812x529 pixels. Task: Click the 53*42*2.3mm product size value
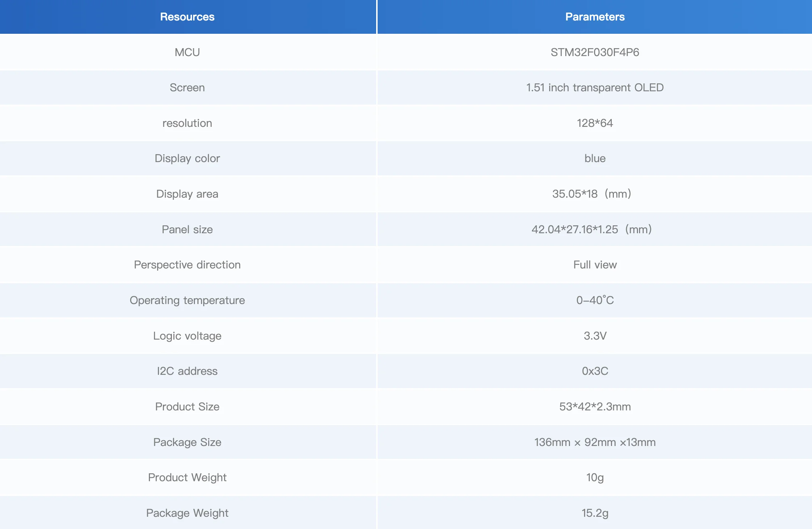pos(595,407)
